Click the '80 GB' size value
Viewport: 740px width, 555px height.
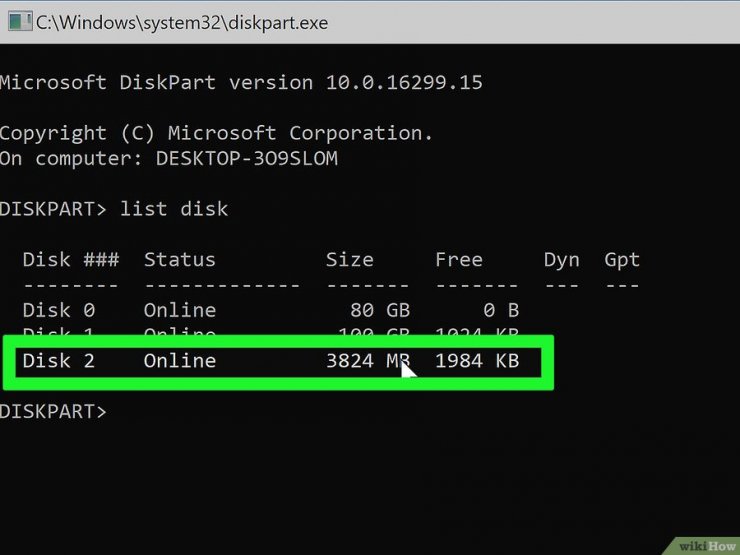(x=380, y=310)
